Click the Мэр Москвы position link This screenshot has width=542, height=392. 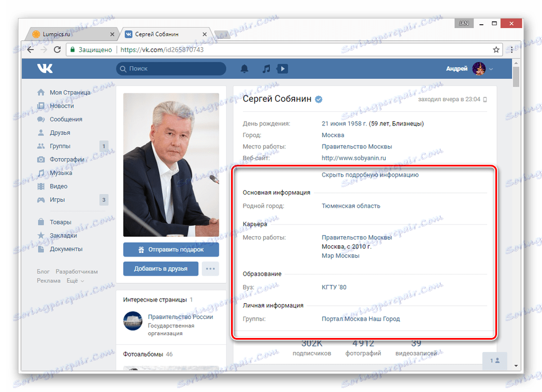tap(341, 256)
